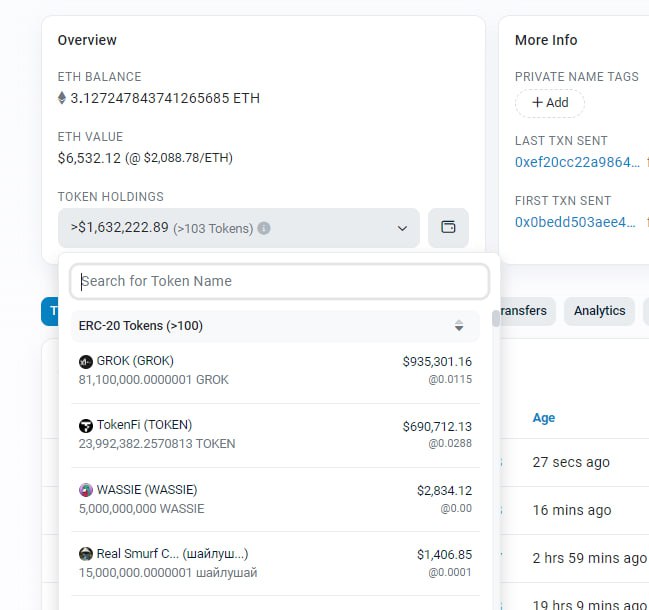Focus the Search for Token Name field
The image size is (649, 610).
(280, 281)
